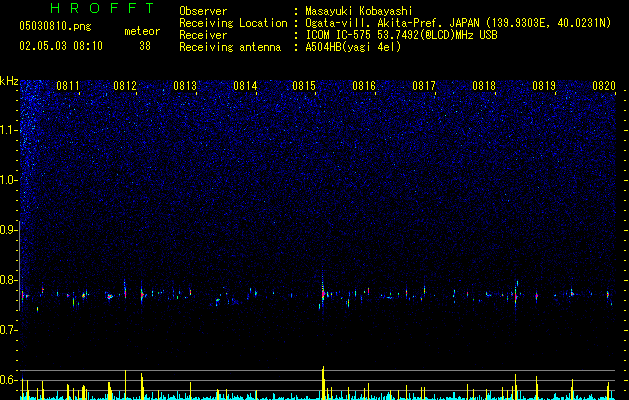Click the 0815 time marker
The height and width of the screenshot is (400, 629).
[x=304, y=86]
